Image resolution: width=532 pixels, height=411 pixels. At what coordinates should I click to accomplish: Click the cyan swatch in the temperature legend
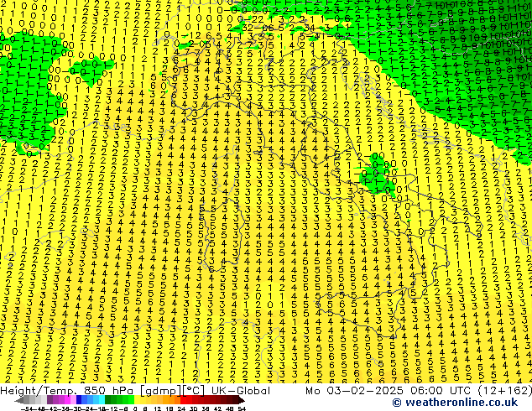point(102,399)
